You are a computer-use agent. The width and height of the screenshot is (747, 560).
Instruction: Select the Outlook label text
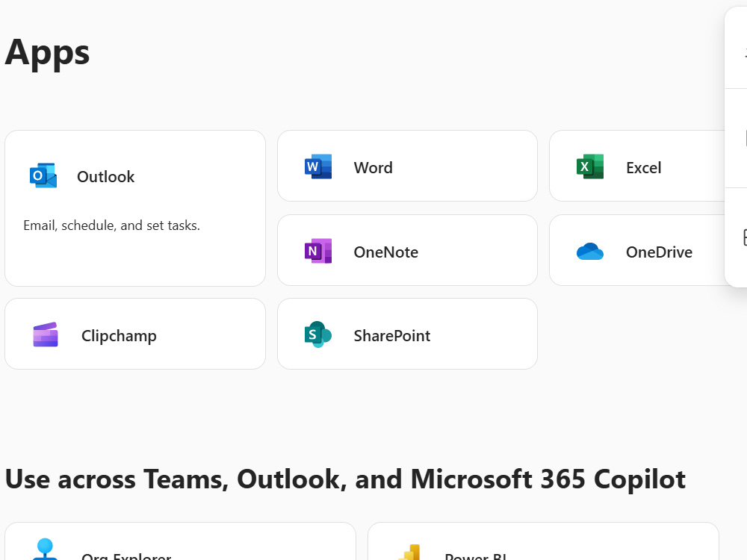coord(106,177)
